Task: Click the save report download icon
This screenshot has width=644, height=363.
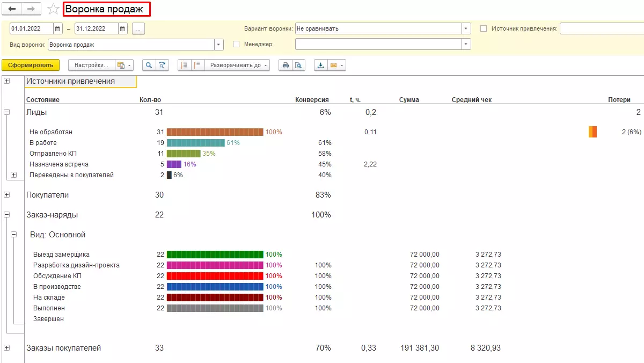Action: pos(321,65)
